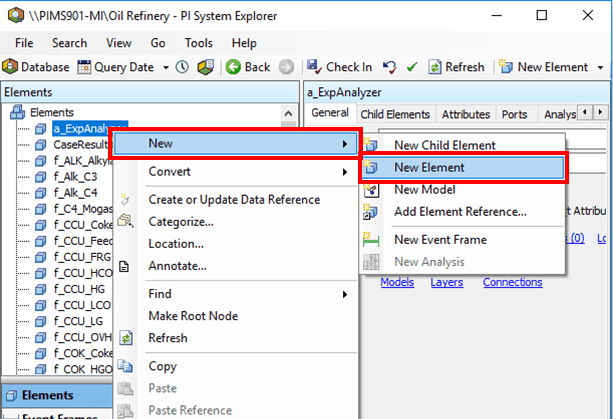Select Make Root Node in context menu
This screenshot has height=419, width=613.
[193, 316]
